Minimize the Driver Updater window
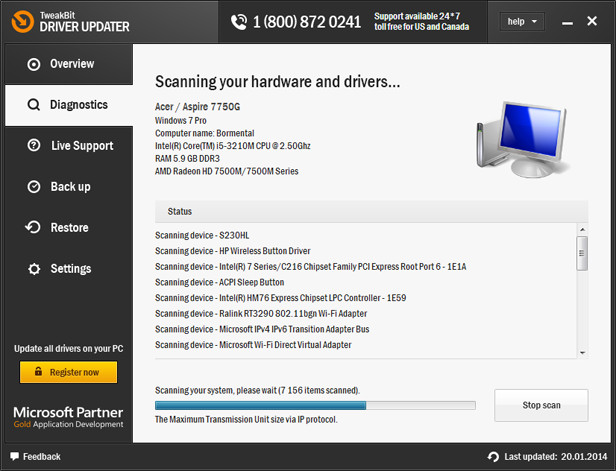616x471 pixels. pyautogui.click(x=567, y=23)
